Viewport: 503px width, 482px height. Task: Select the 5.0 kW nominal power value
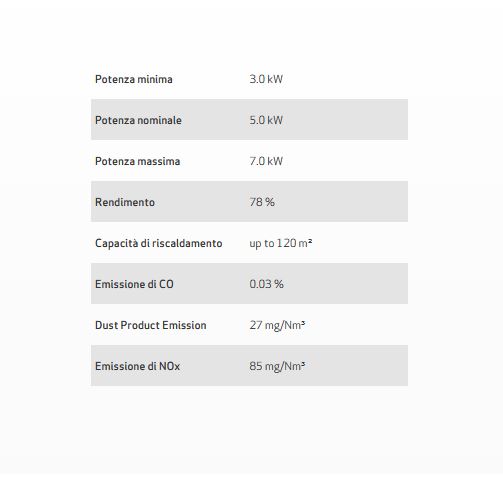coord(266,120)
